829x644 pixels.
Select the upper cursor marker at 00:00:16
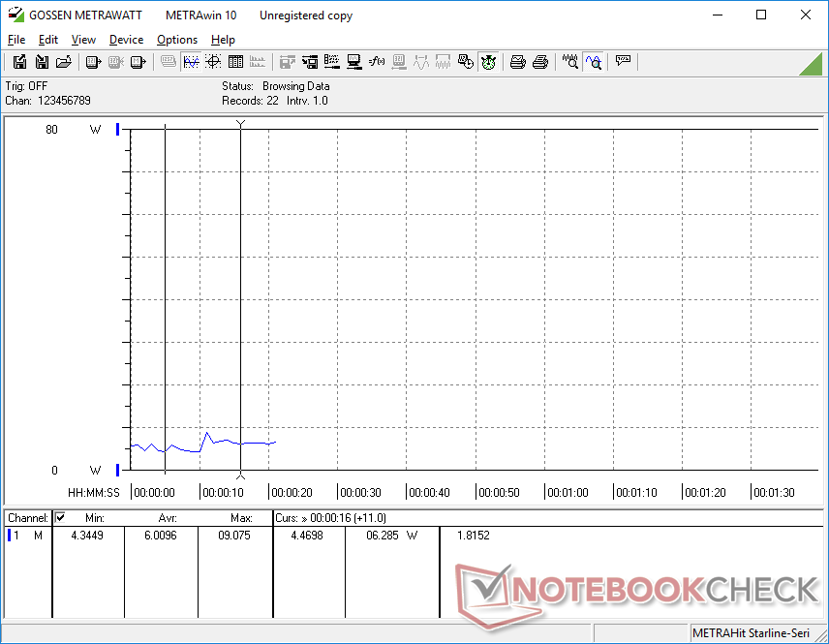240,124
